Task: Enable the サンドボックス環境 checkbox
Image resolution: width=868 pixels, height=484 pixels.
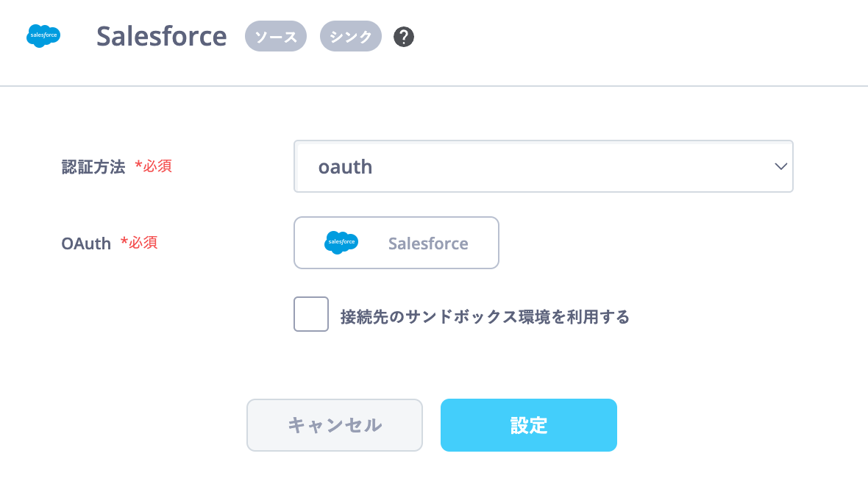Action: pos(311,314)
